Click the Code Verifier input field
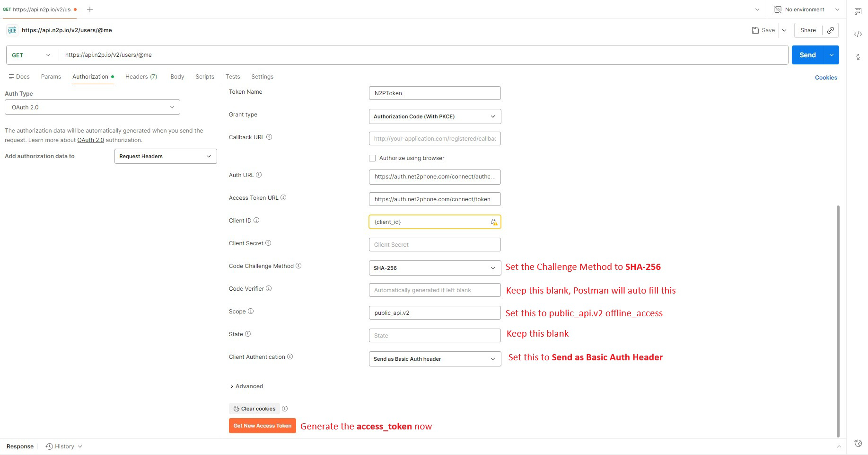 (x=435, y=290)
